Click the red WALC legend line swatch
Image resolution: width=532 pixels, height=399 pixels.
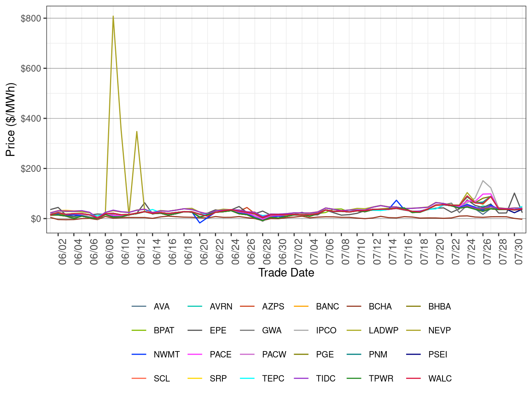pyautogui.click(x=414, y=378)
